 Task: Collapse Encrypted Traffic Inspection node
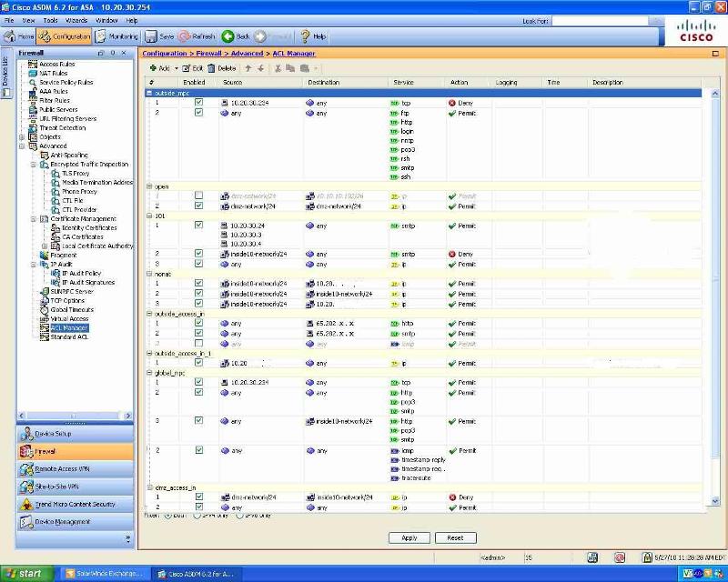click(x=34, y=165)
